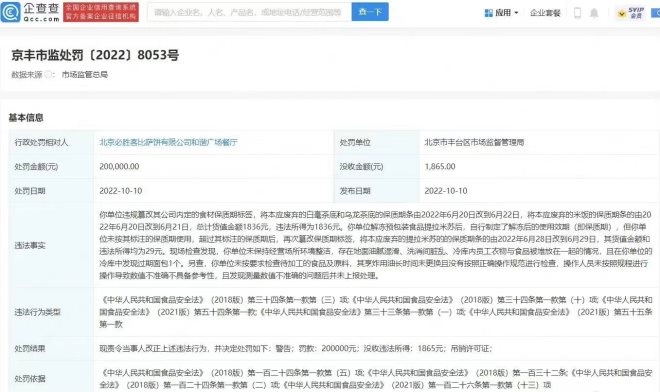This screenshot has width=660, height=392.
Task: Click the mobile phone icon in header
Action: 578,13
